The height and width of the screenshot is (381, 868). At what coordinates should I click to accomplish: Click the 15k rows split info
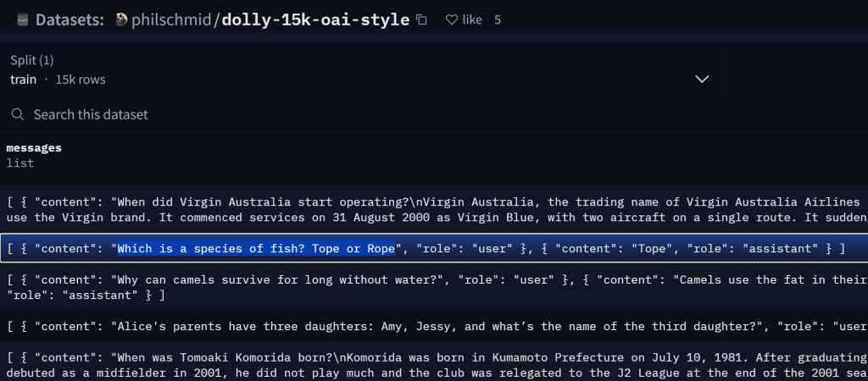pyautogui.click(x=81, y=80)
